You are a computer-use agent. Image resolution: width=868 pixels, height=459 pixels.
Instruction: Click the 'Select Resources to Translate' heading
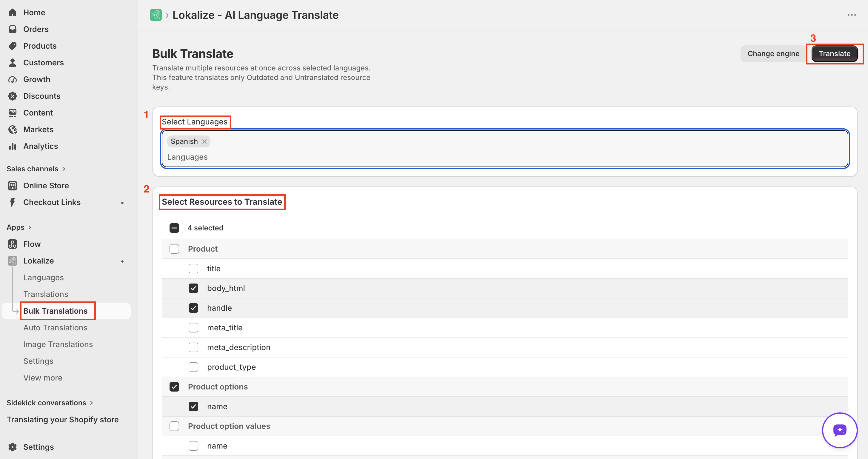(222, 202)
